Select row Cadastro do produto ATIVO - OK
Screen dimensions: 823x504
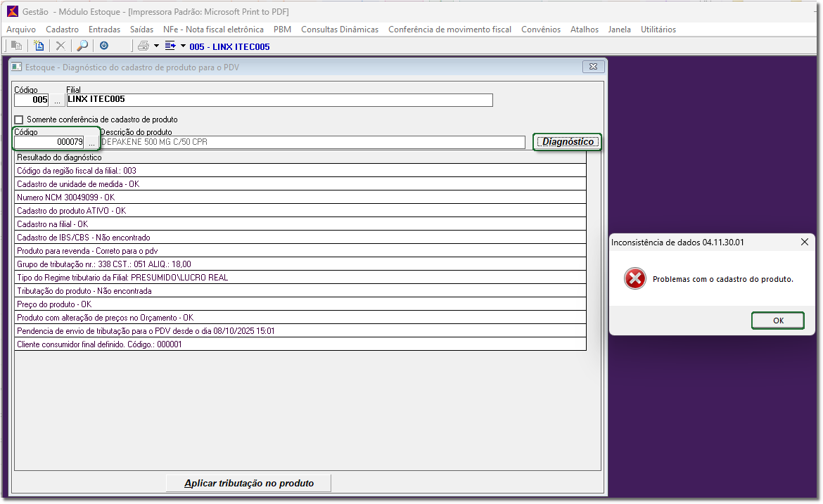pos(300,211)
